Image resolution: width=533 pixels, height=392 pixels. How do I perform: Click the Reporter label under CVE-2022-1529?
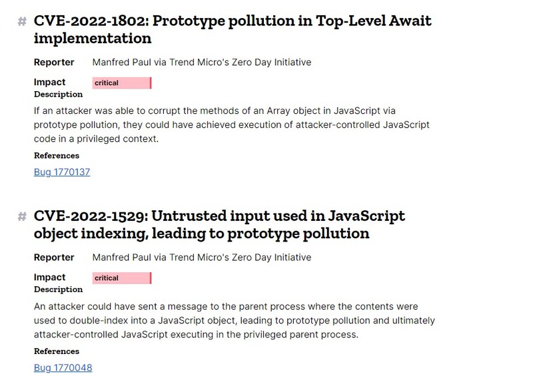(54, 258)
